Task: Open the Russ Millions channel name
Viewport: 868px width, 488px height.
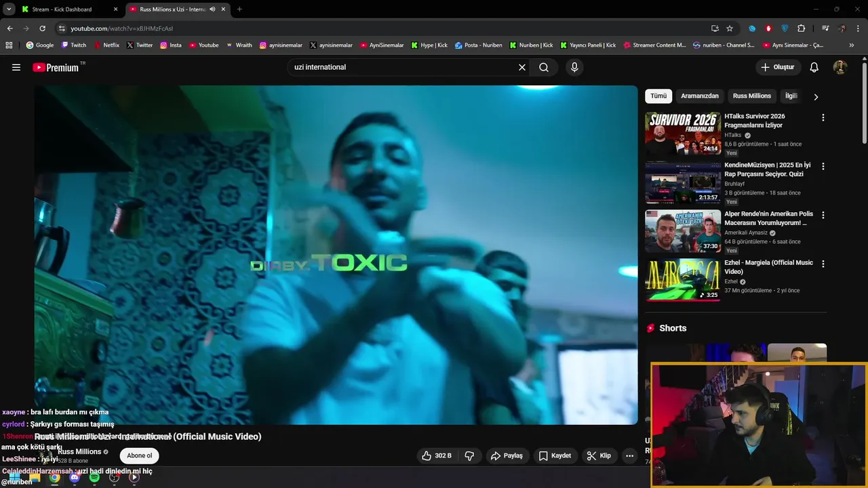Action: (x=79, y=451)
